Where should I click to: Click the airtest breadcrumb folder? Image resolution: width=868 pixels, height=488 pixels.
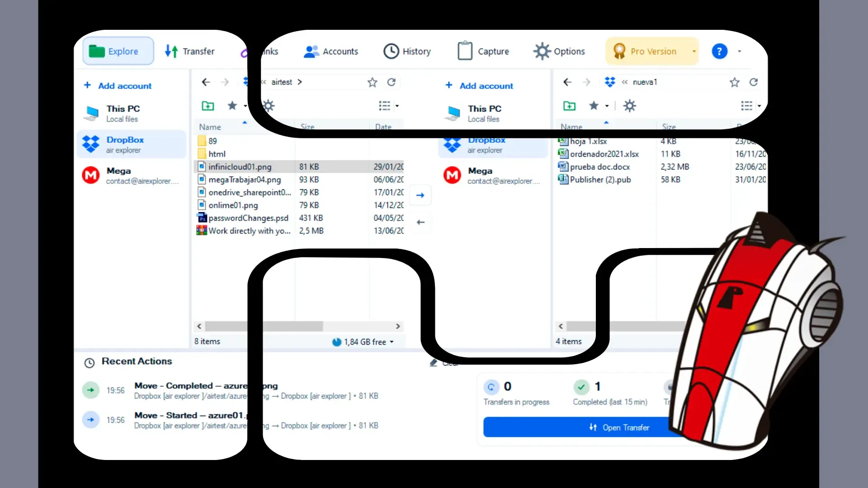(x=281, y=82)
